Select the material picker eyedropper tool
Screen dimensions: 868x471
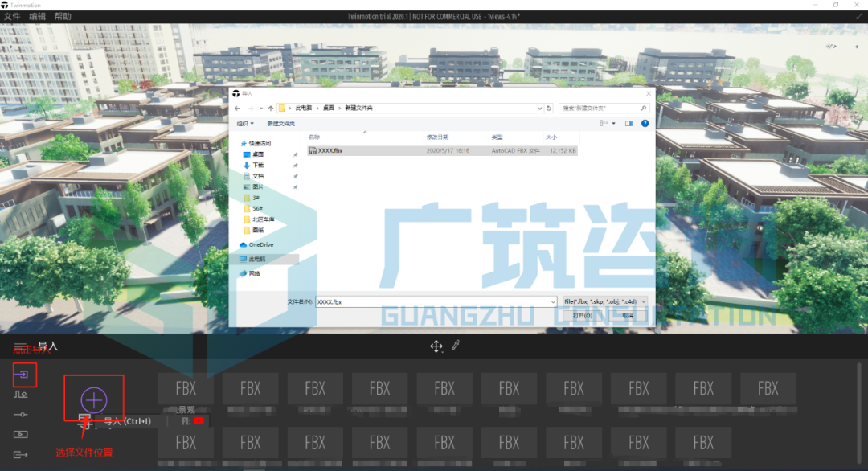click(456, 346)
